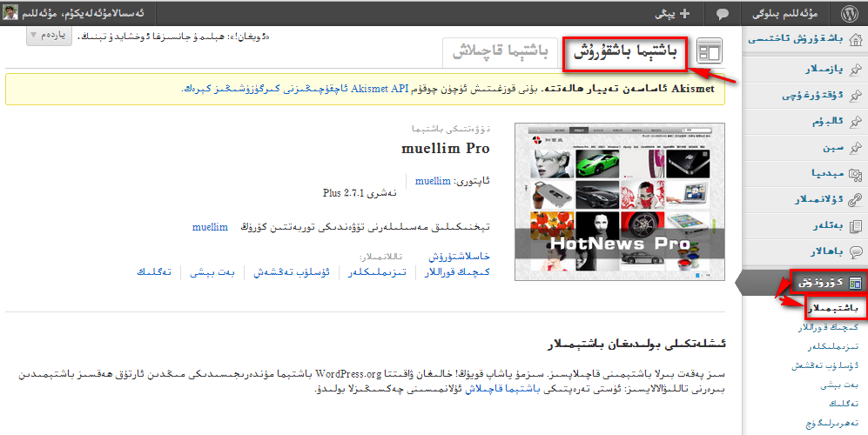Select 'باشتېمىلار' Themes in Appearance submenu
Viewport: 868px width, 435px height.
(x=832, y=308)
